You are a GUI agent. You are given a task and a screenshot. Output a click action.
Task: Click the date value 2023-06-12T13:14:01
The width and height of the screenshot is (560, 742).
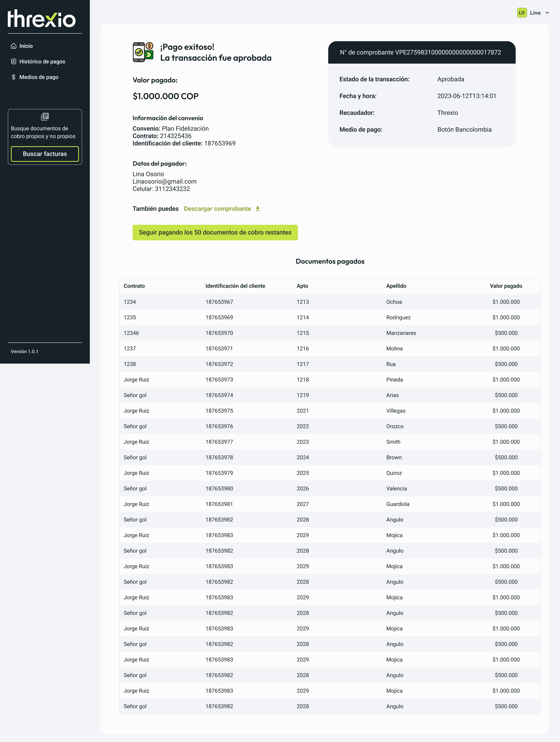(x=466, y=96)
